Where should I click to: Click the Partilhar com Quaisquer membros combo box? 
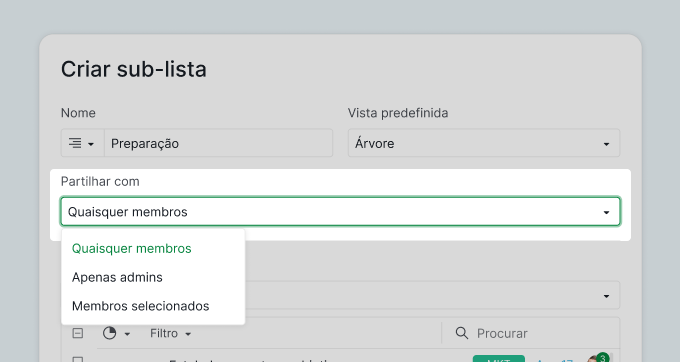pyautogui.click(x=340, y=212)
